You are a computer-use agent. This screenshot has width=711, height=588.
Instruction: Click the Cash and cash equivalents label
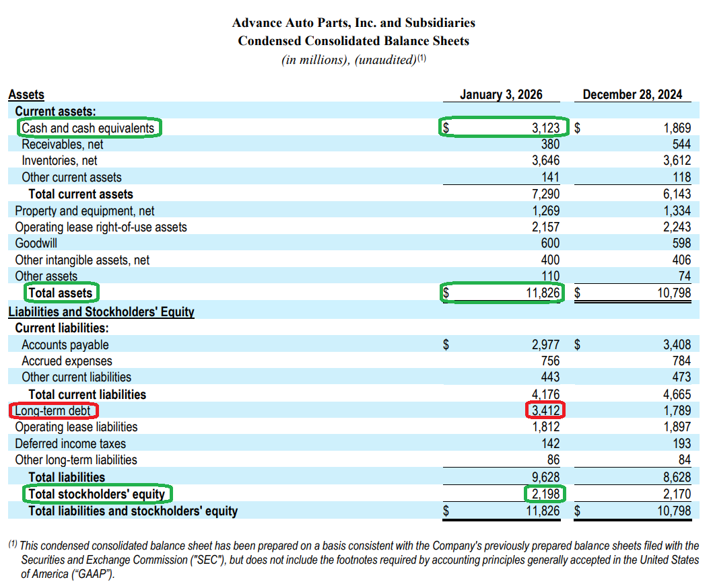(x=88, y=128)
